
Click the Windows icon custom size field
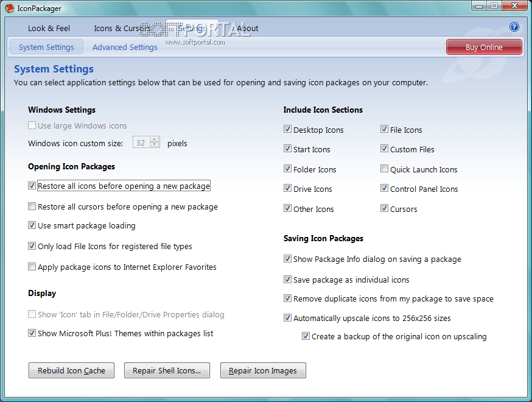141,143
